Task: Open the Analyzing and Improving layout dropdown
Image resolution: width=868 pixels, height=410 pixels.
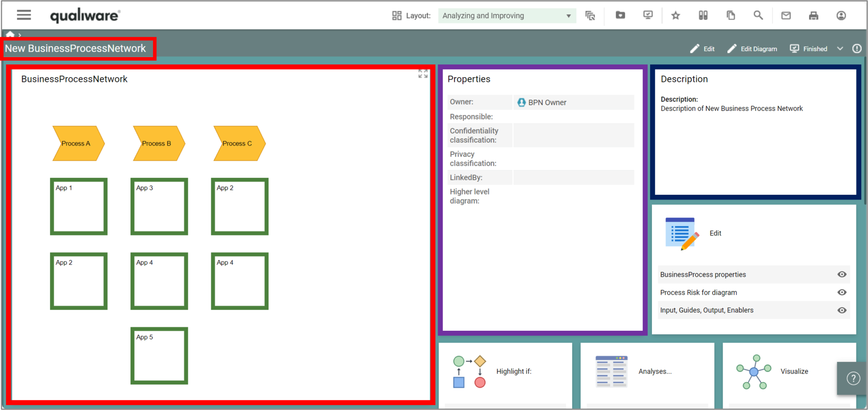Action: (506, 16)
